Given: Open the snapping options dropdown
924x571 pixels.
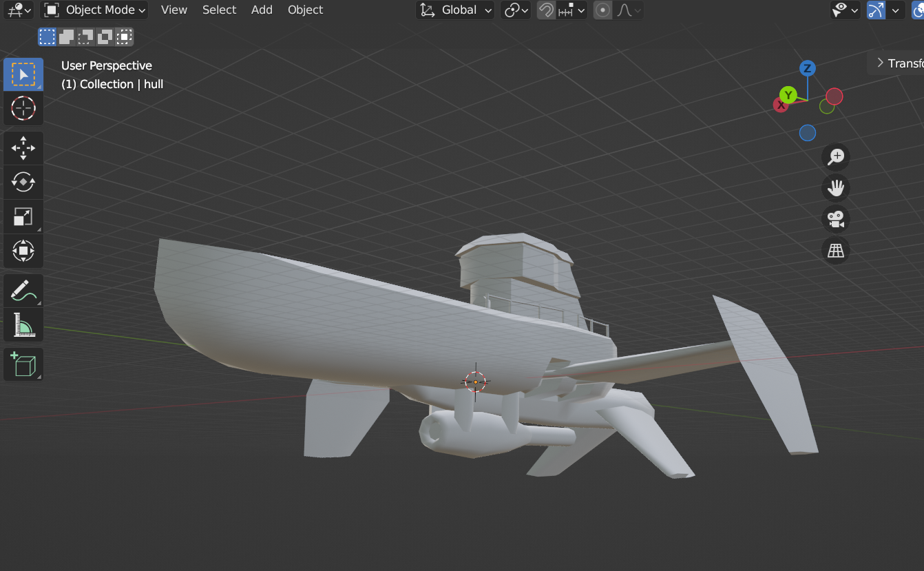Looking at the screenshot, I should 571,10.
